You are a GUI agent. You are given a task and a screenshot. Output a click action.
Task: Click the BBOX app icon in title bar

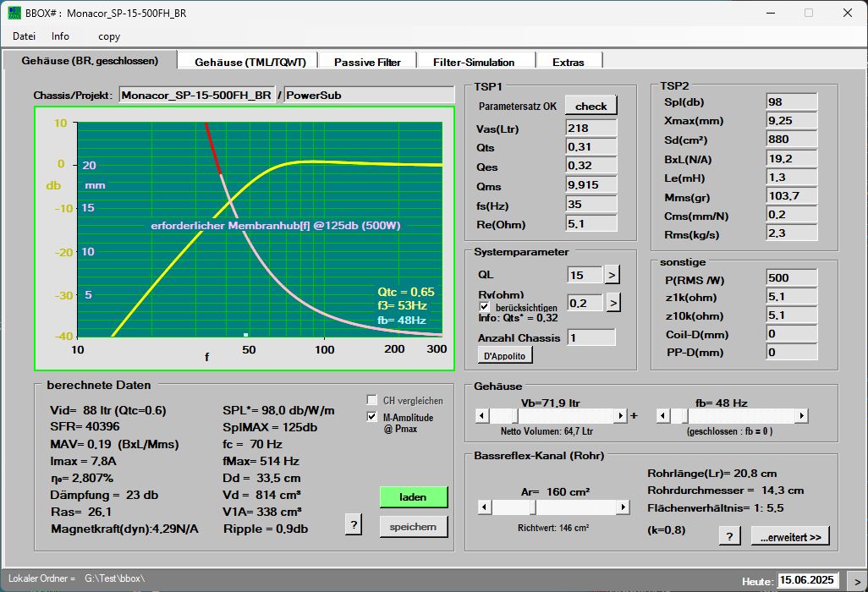pos(14,13)
